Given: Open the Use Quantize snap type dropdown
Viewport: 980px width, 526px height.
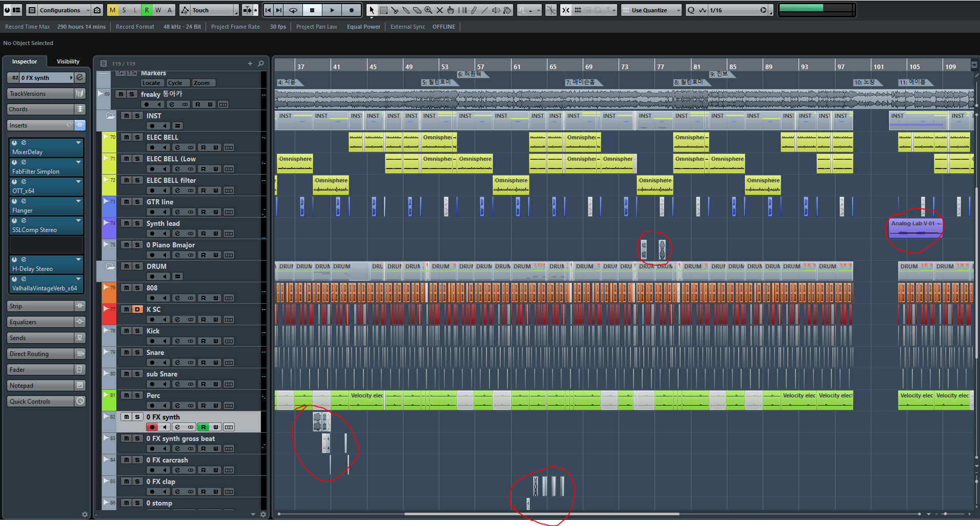Looking at the screenshot, I should 651,10.
